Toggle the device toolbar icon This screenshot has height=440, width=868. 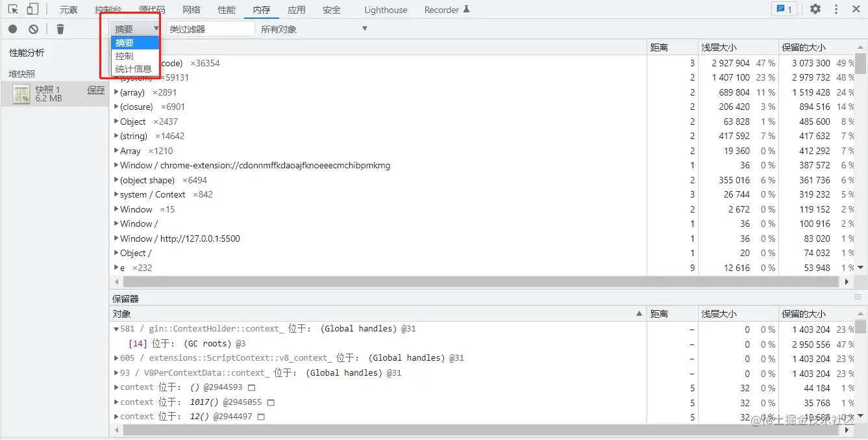pos(32,9)
